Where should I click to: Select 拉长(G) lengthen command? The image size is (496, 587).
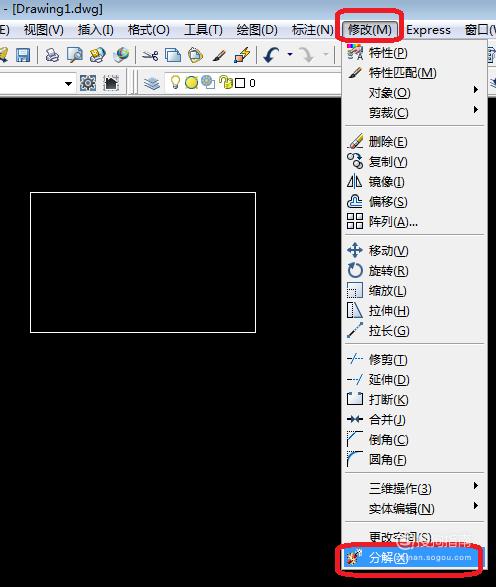click(x=414, y=331)
